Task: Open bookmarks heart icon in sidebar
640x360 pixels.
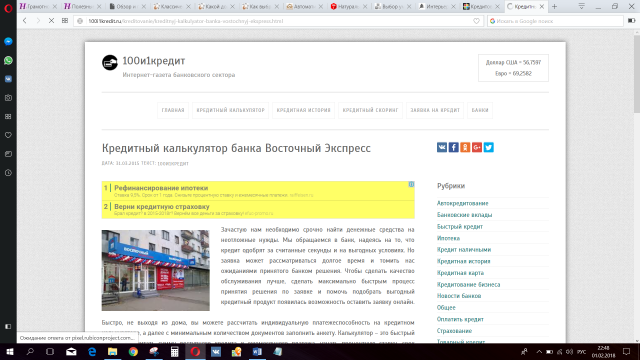Action: 8,135
